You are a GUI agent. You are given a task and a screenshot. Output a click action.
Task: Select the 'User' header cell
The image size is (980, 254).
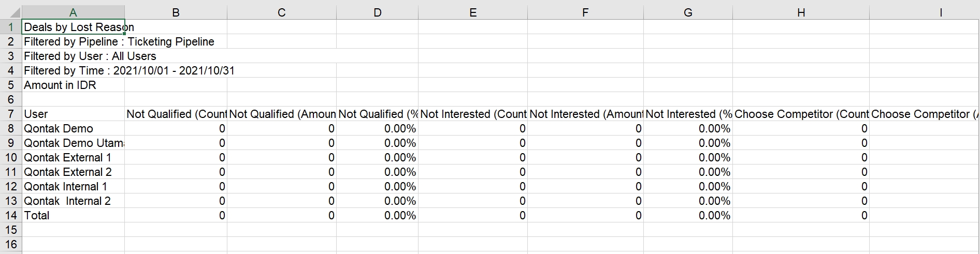(x=73, y=114)
